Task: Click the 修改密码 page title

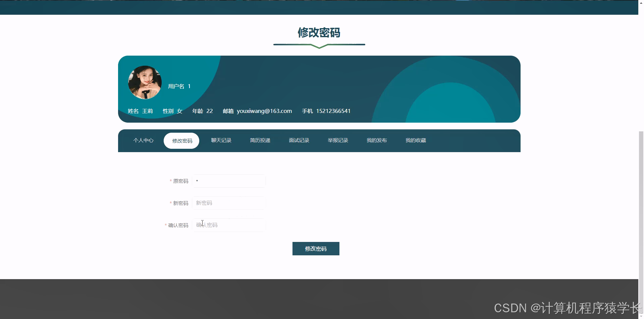Action: [x=319, y=33]
